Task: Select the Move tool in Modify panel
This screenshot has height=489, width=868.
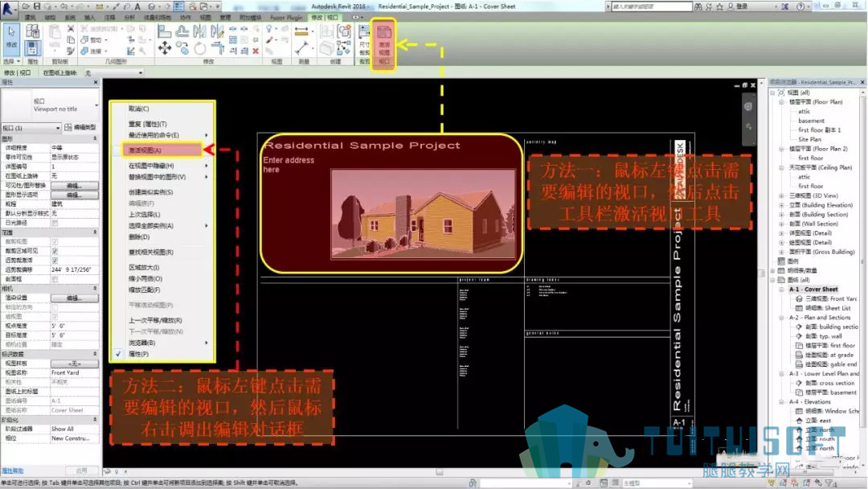Action: click(165, 48)
